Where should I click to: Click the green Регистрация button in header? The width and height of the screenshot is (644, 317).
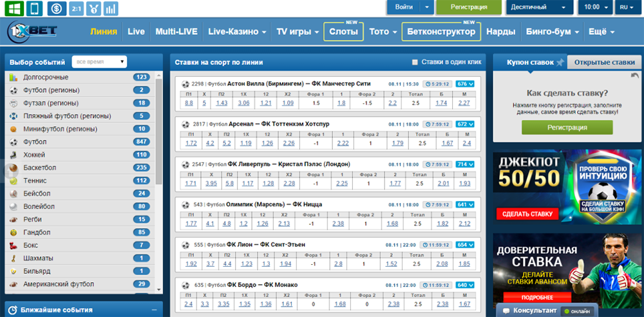469,7
